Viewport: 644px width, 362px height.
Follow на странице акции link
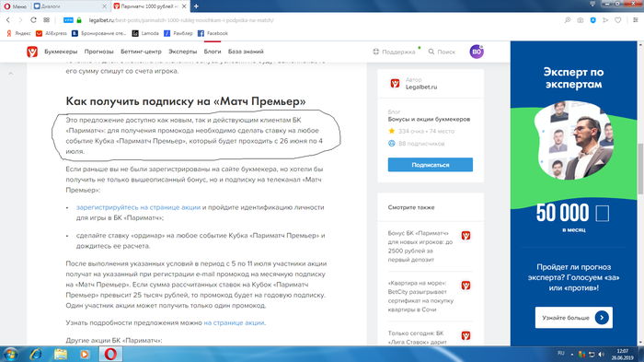tap(234, 323)
